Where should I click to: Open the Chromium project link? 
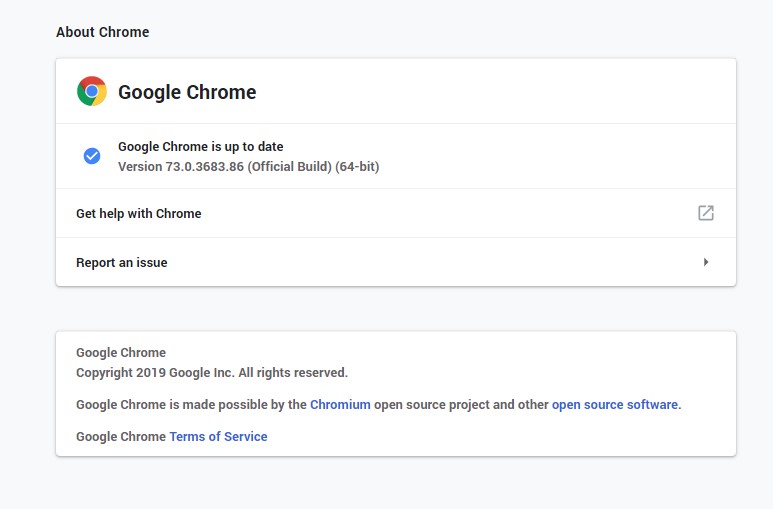tap(340, 405)
